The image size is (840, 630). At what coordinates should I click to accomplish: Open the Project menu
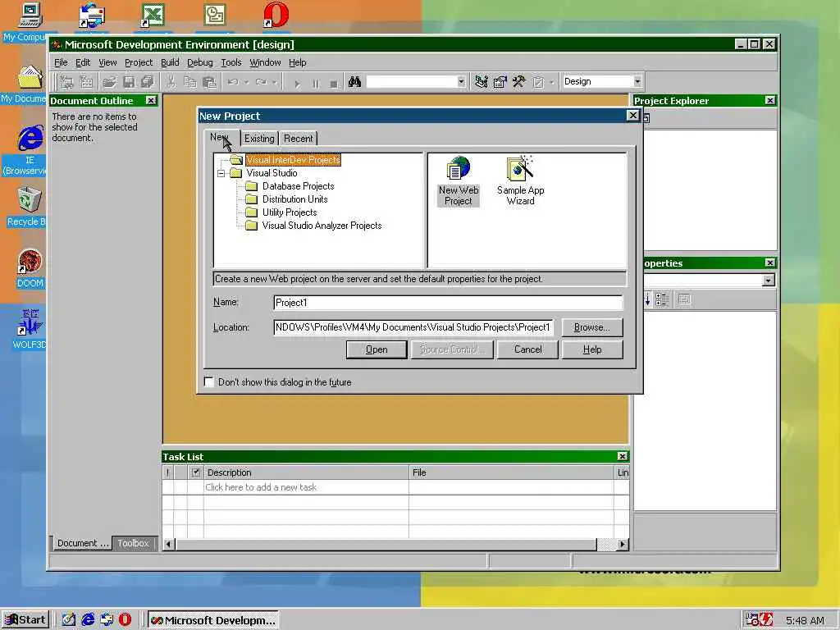point(139,62)
